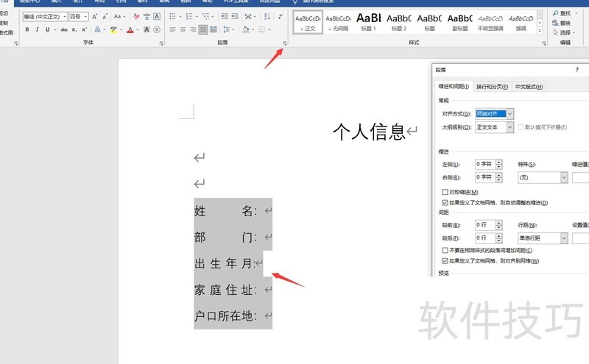Image resolution: width=589 pixels, height=364 pixels.
Task: Click the Replace (替换) button
Action: (560, 23)
